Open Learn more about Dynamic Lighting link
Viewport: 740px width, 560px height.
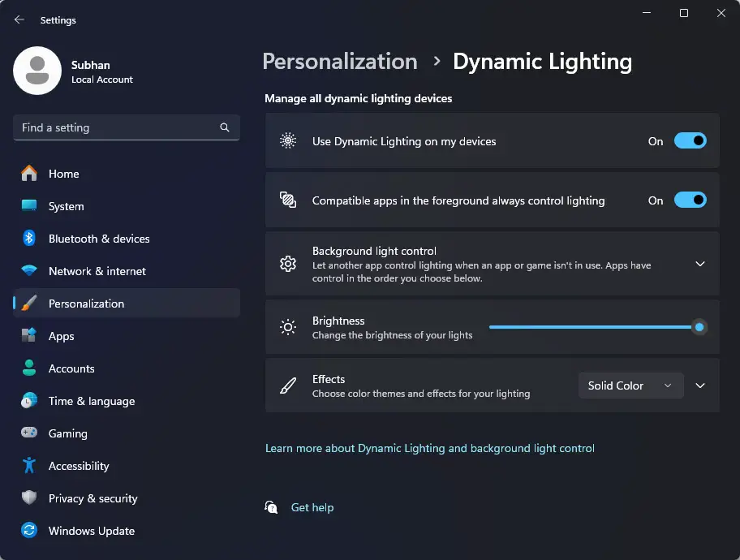(x=429, y=448)
